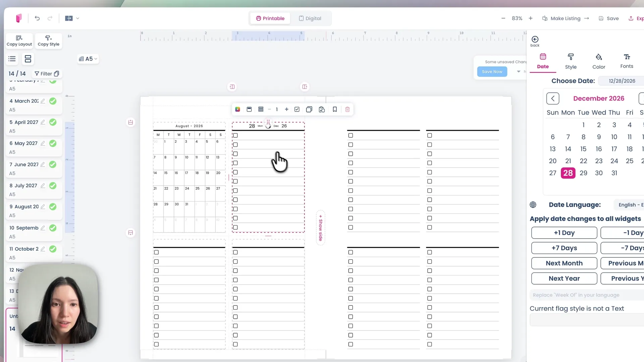Click the undo arrow icon
The image size is (644, 362).
click(37, 18)
